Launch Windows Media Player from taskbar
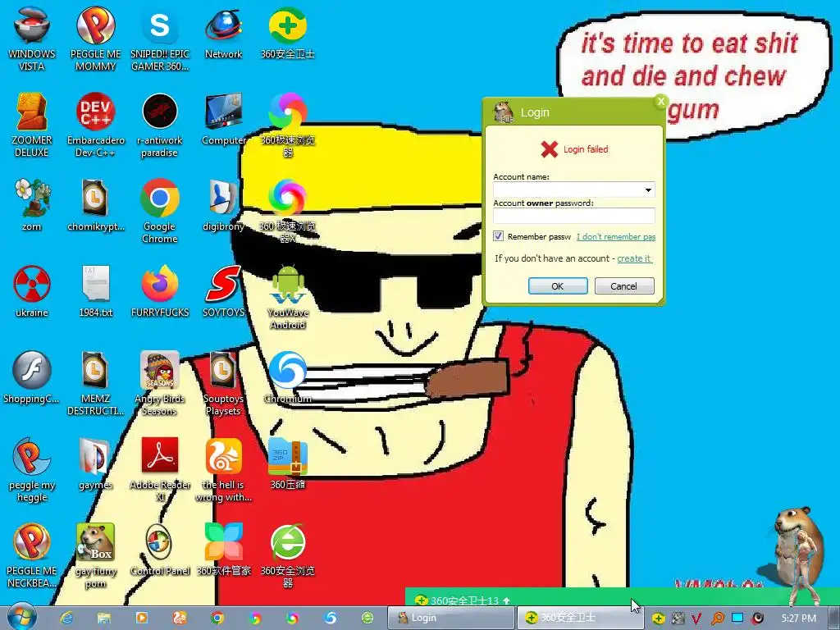The width and height of the screenshot is (840, 630). [x=141, y=618]
